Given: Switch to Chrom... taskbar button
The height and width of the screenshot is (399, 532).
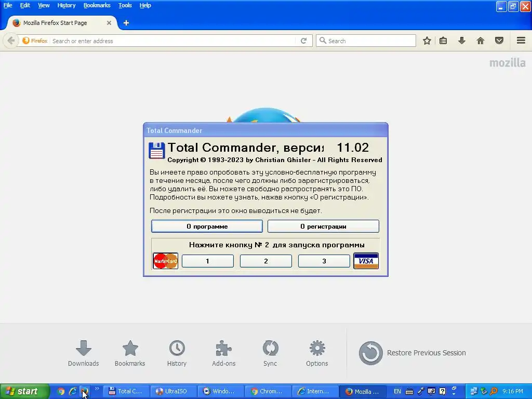Looking at the screenshot, I should [x=267, y=391].
